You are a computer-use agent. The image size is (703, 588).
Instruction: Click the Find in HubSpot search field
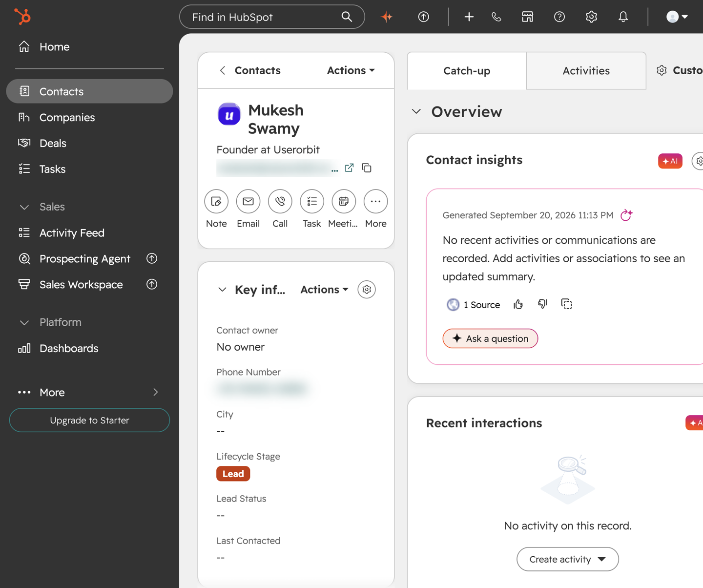point(272,17)
